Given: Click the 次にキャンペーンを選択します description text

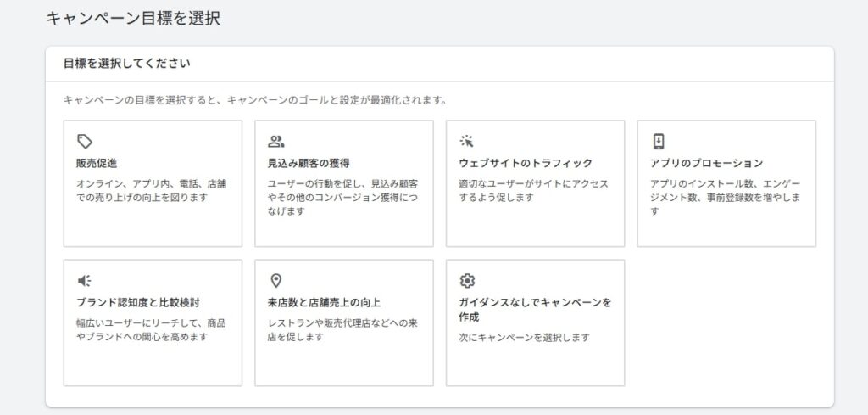Looking at the screenshot, I should 523,337.
